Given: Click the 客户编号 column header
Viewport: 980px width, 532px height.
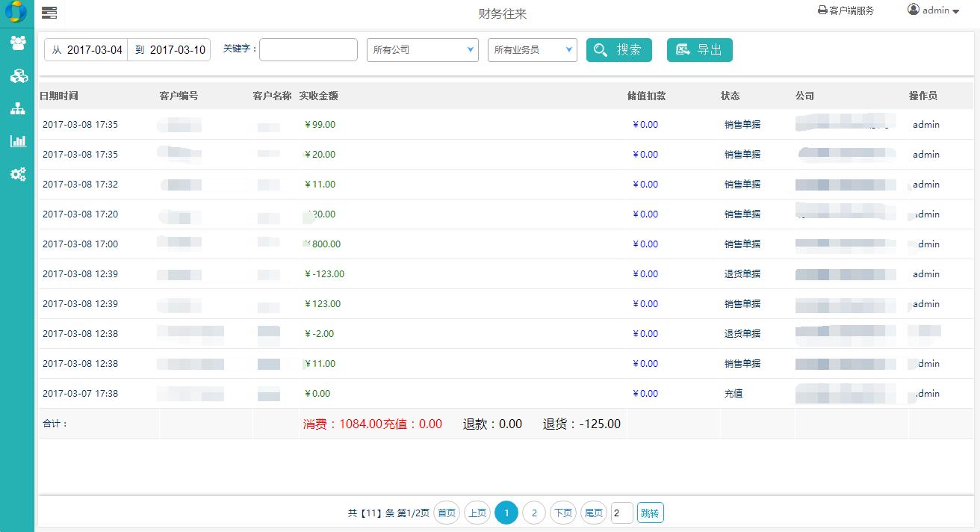Looking at the screenshot, I should pos(179,96).
